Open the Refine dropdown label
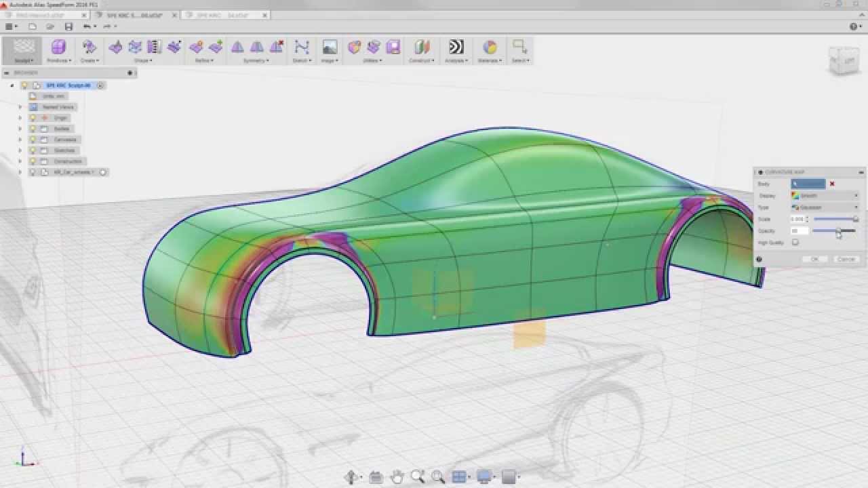868x488 pixels. (204, 60)
